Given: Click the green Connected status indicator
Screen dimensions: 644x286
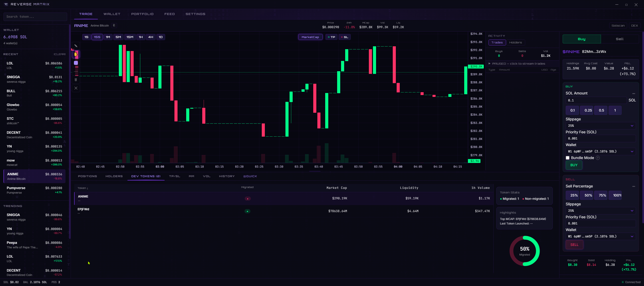Looking at the screenshot, I should pyautogui.click(x=631, y=282).
